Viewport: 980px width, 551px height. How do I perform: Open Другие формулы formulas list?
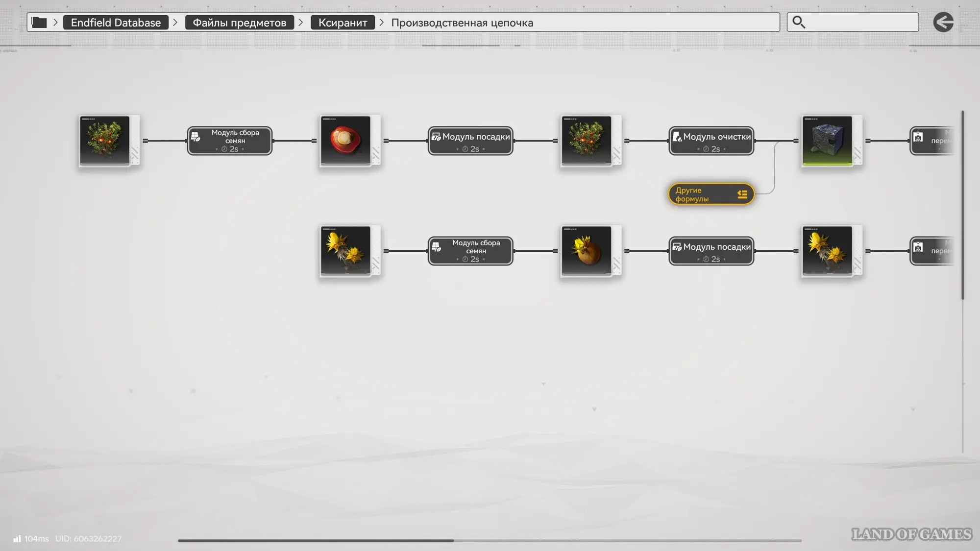(x=701, y=194)
